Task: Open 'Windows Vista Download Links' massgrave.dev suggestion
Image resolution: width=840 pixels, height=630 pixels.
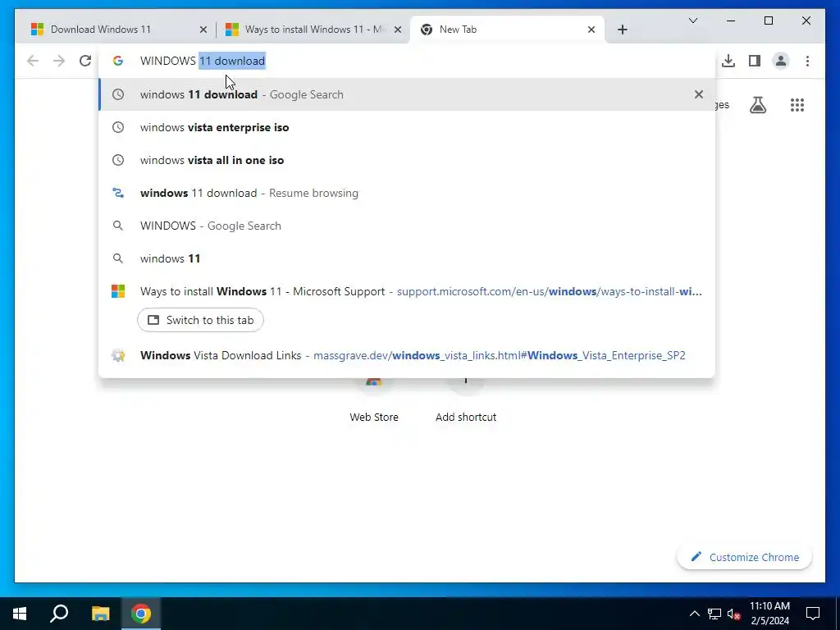Action: pyautogui.click(x=407, y=355)
